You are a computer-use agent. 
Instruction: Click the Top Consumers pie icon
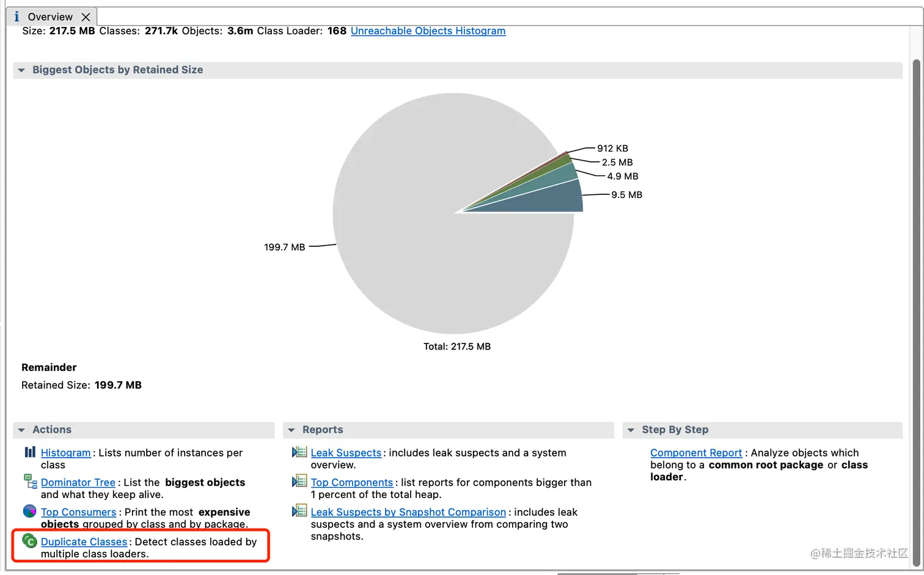point(29,511)
